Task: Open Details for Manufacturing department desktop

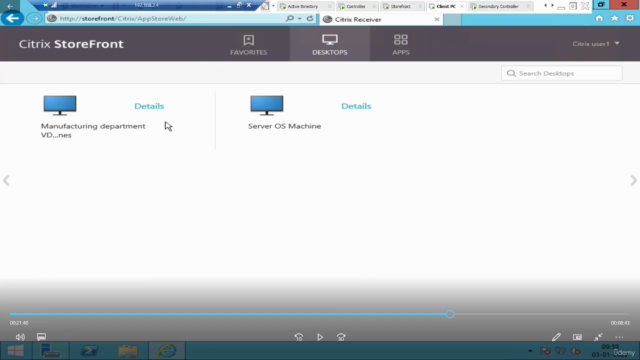Action: pos(149,106)
